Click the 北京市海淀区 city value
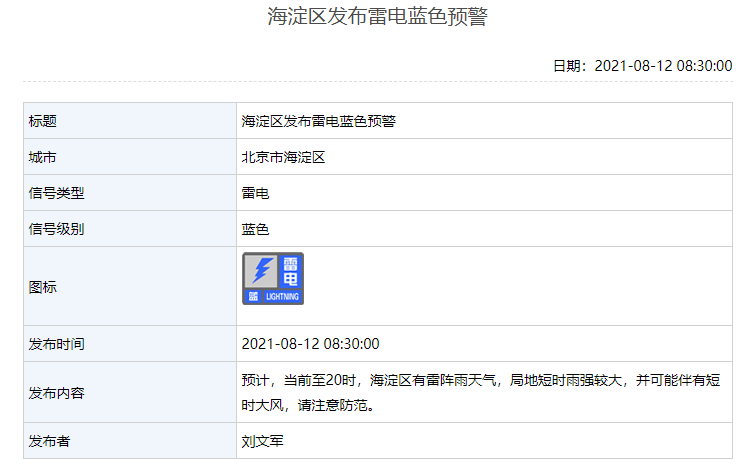The image size is (752, 475). (x=284, y=157)
